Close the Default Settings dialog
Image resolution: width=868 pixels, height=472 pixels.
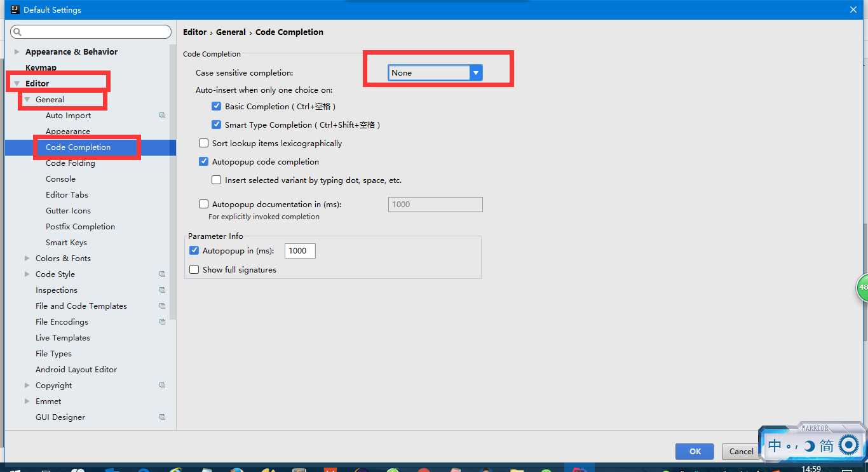pos(853,10)
